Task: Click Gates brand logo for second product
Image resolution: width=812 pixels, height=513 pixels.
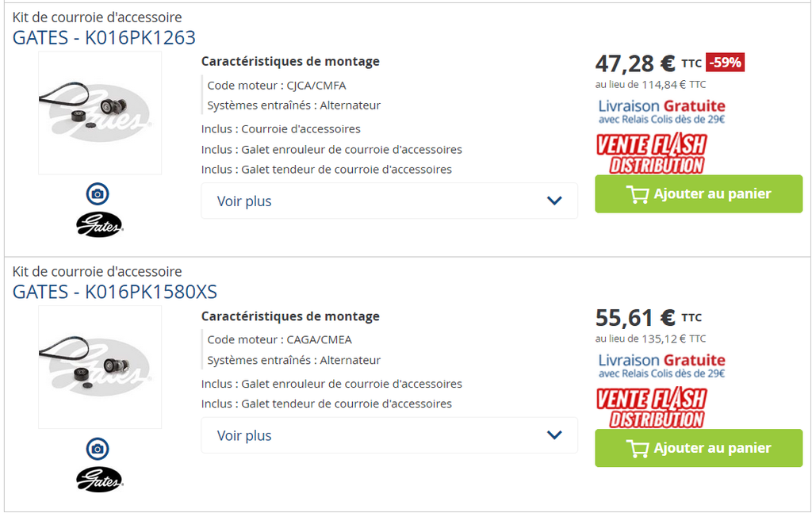Action: coord(99,480)
